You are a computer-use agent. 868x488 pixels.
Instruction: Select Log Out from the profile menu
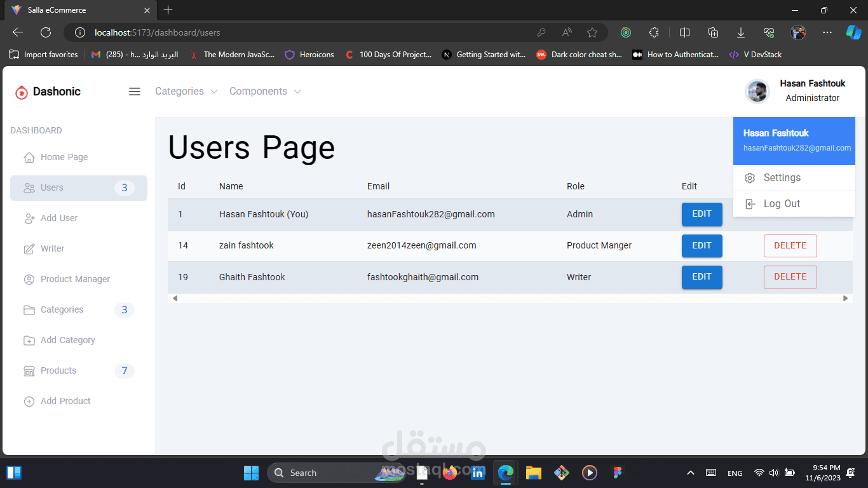point(782,204)
